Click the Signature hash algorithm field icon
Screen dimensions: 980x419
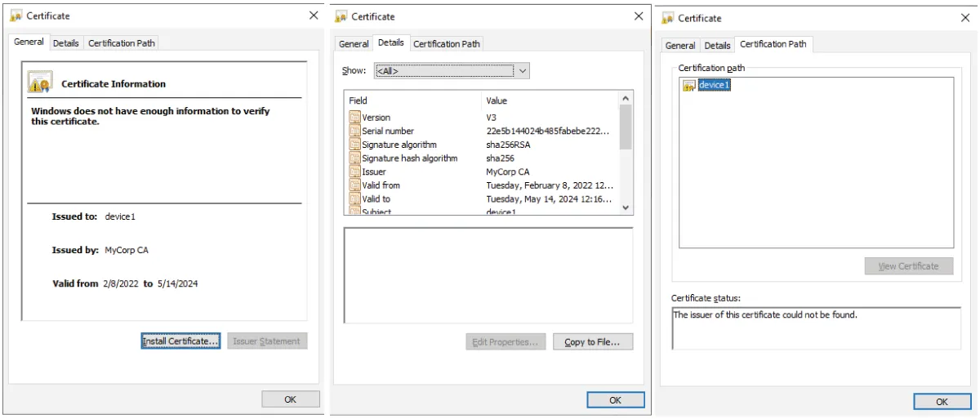click(x=354, y=158)
